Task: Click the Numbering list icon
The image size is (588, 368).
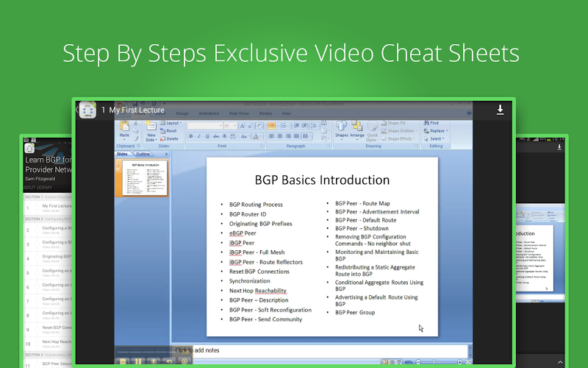Action: click(x=284, y=126)
